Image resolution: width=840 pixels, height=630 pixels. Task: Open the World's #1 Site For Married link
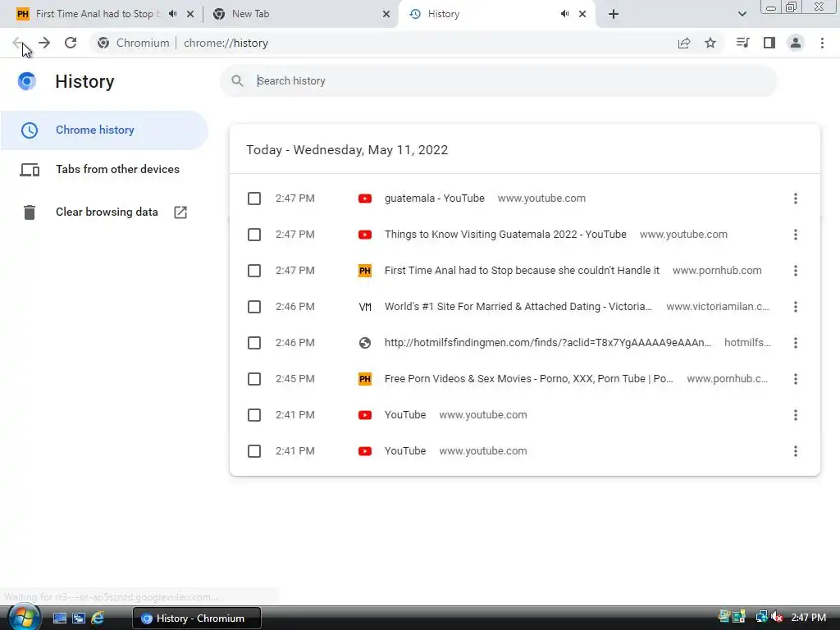click(518, 307)
